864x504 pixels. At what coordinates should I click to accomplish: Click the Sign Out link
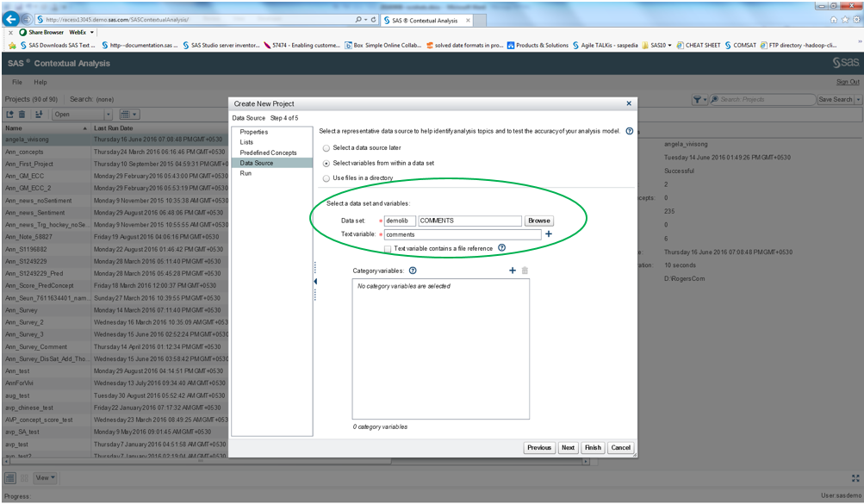pyautogui.click(x=848, y=82)
